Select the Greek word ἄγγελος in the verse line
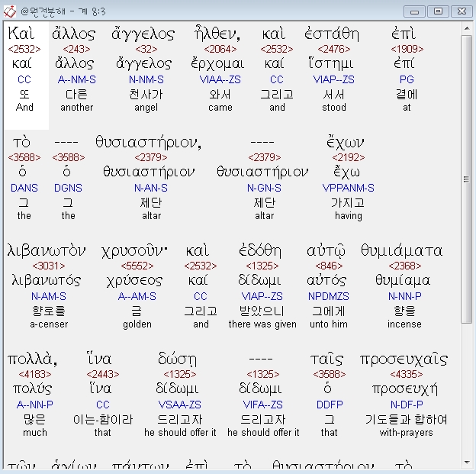 coord(143,34)
